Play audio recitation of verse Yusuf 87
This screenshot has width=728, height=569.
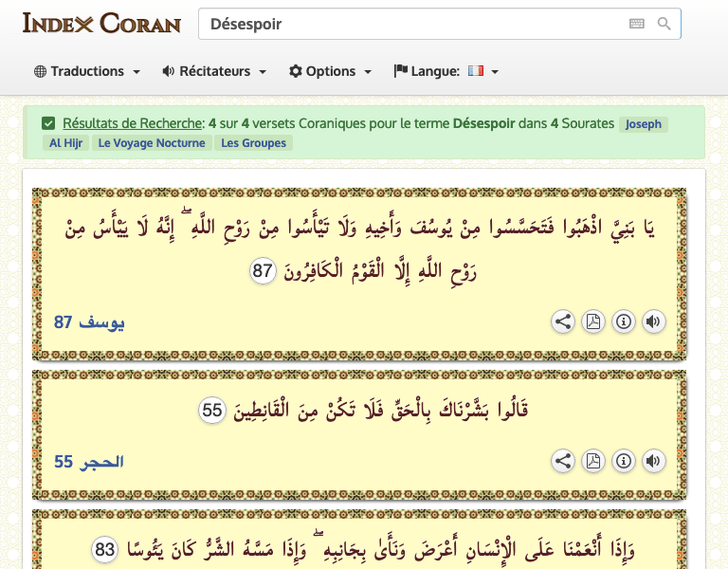tap(653, 321)
